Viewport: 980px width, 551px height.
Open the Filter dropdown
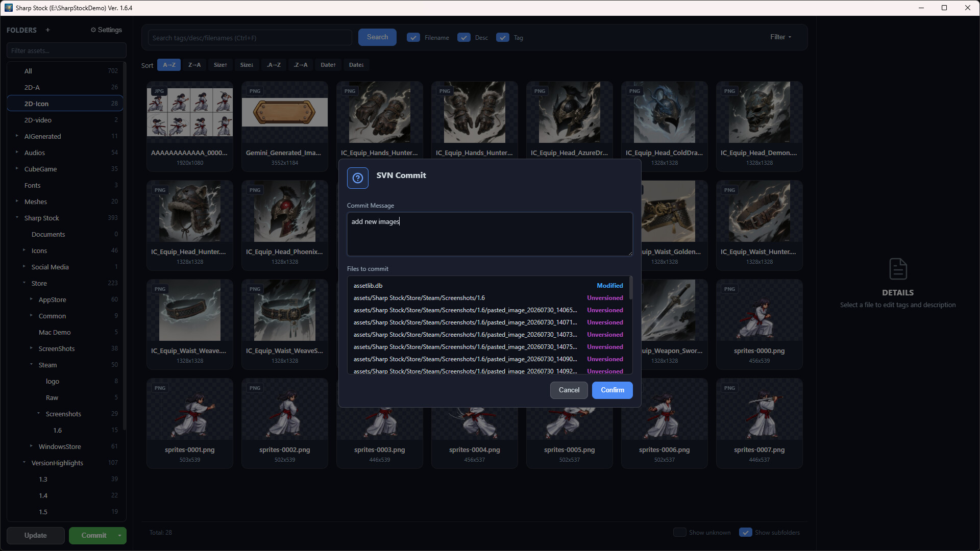click(x=780, y=37)
